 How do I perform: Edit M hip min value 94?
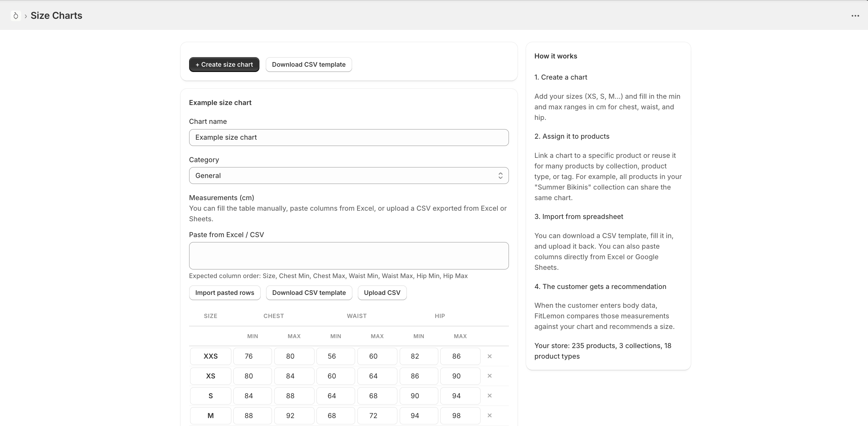click(x=419, y=416)
